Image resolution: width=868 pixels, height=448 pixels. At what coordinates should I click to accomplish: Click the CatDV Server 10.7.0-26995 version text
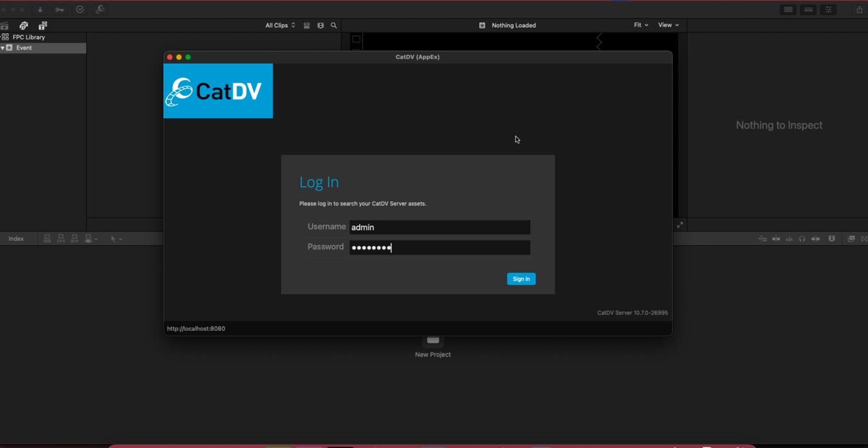coord(633,313)
